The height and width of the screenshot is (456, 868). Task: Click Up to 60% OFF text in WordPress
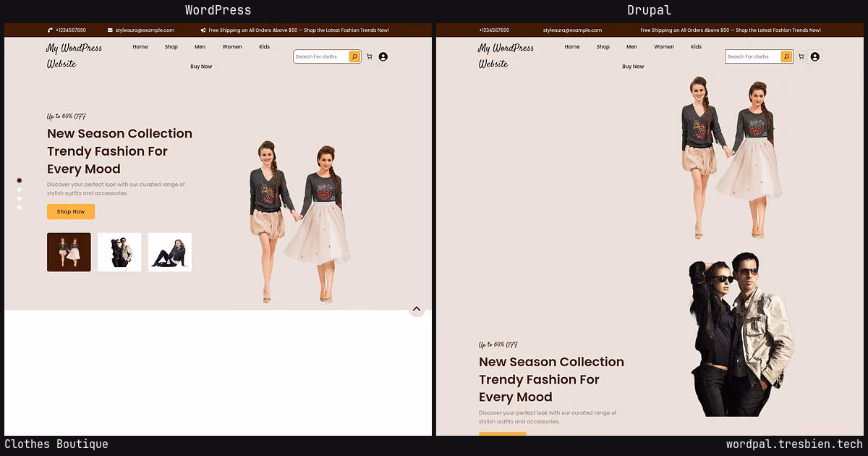[67, 117]
